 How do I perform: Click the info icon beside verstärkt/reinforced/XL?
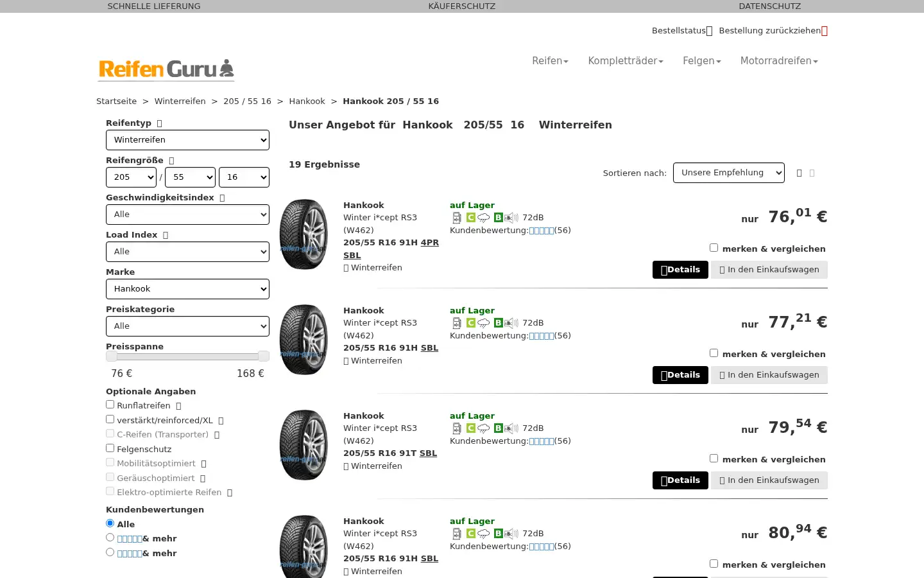click(x=221, y=421)
